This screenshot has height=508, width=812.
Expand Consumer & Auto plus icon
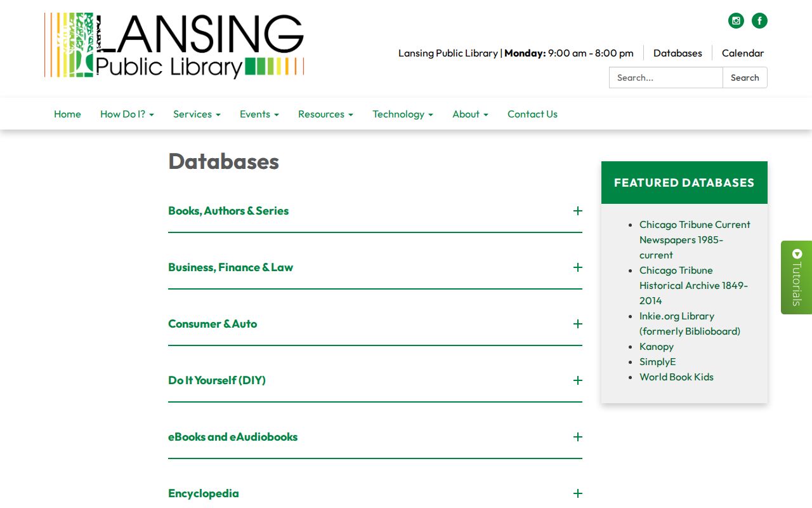pyautogui.click(x=577, y=324)
